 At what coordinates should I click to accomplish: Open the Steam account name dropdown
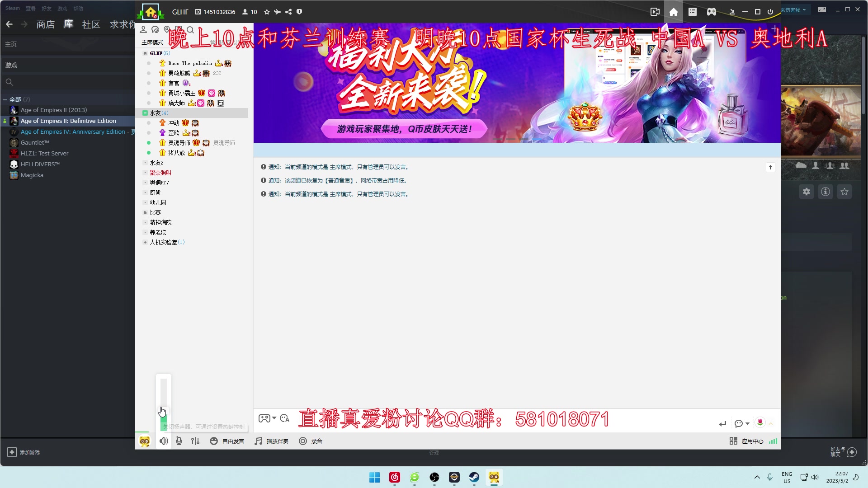[x=793, y=9]
